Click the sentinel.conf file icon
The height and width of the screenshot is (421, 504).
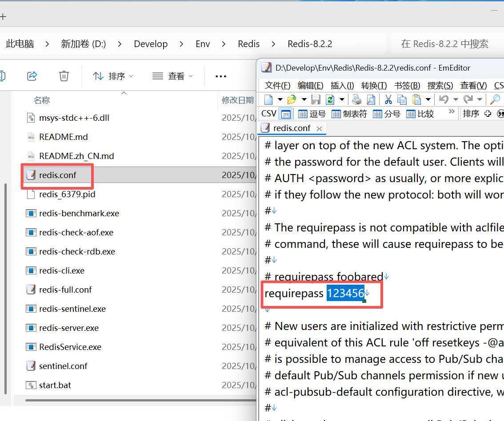point(31,366)
